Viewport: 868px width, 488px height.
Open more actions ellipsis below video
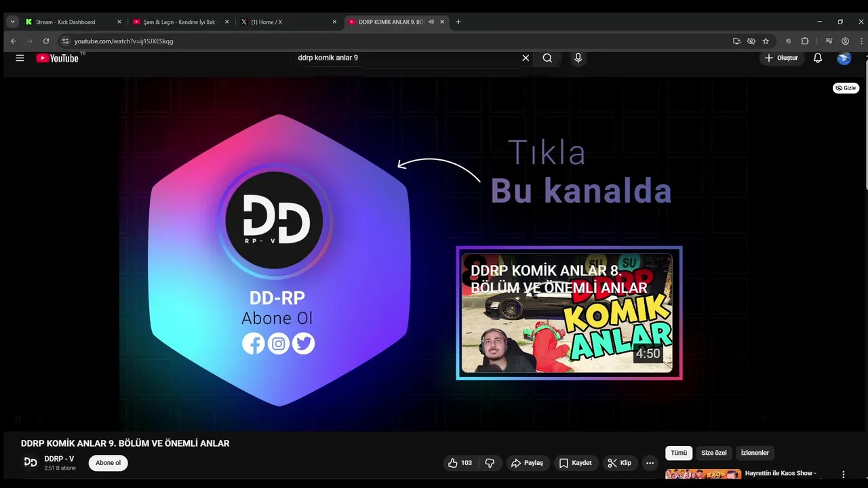click(650, 463)
